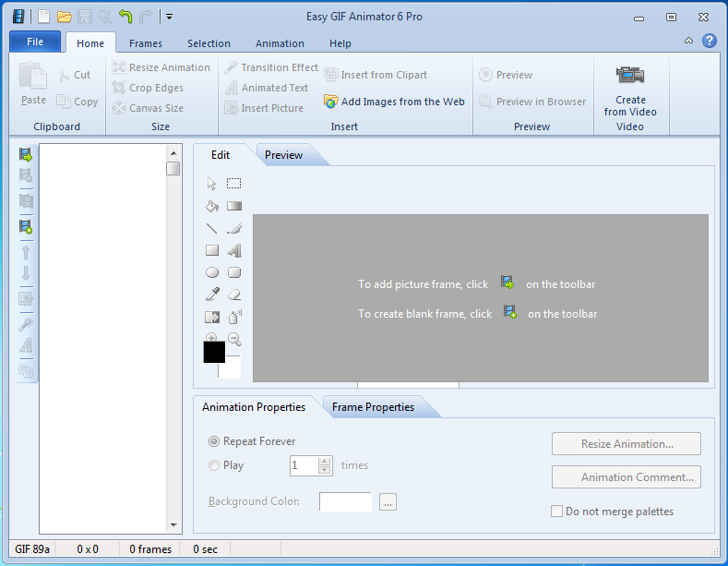Select the Edit editor tab

point(221,155)
